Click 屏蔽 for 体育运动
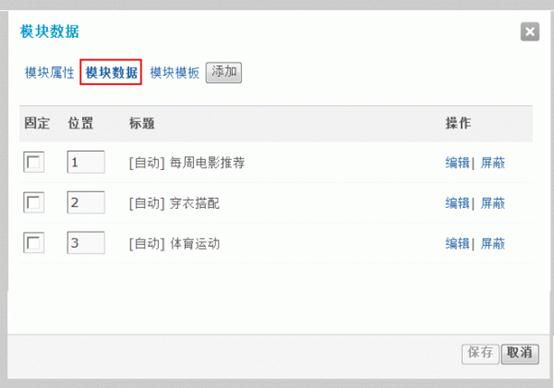Image resolution: width=554 pixels, height=388 pixels. pyautogui.click(x=493, y=243)
